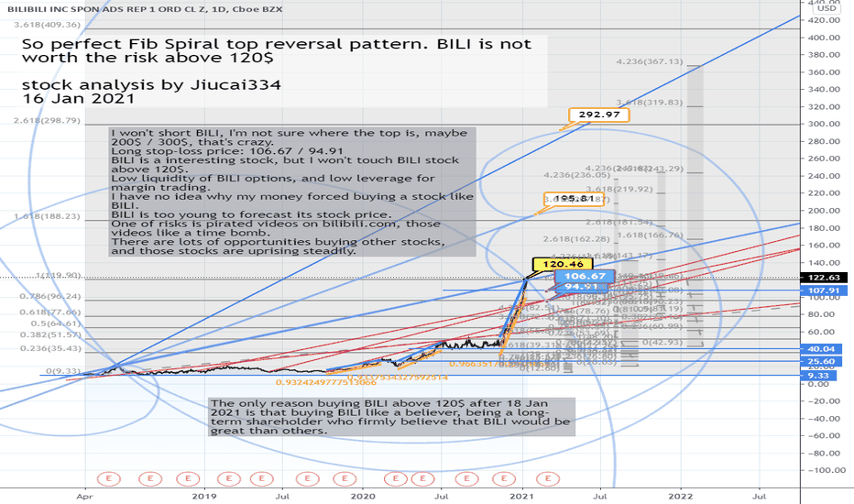Select the 'So perfect Fib Spiral' headline note
The image size is (854, 504).
(283, 71)
